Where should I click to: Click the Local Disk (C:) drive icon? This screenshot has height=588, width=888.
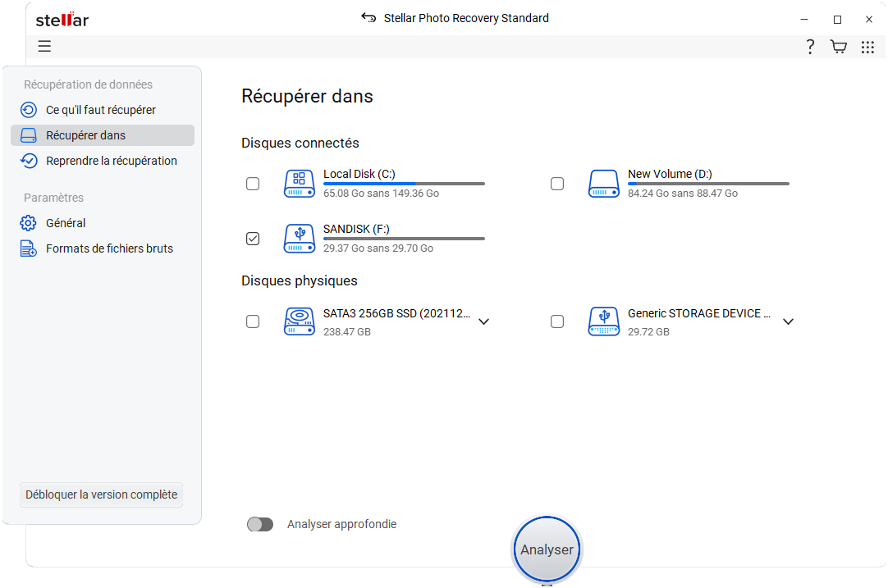coord(299,184)
